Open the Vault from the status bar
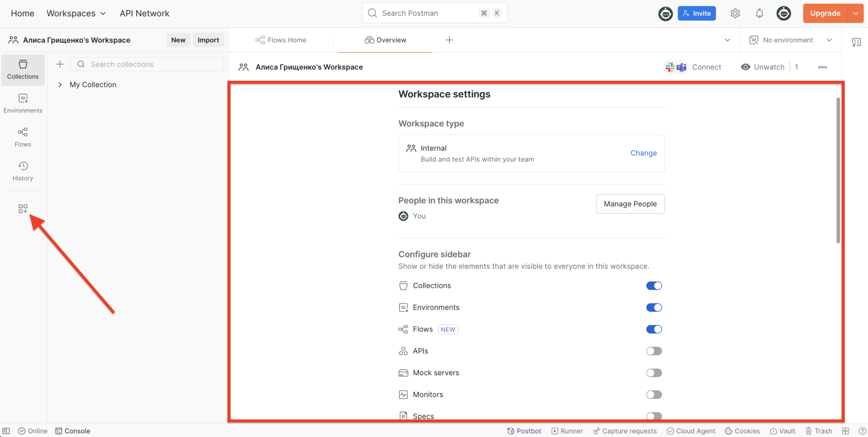 point(783,431)
